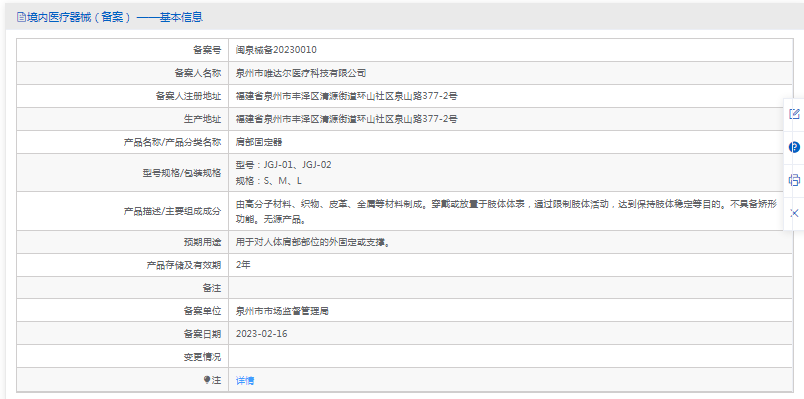Click the lightbulb icon next to 注
The height and width of the screenshot is (399, 804).
coord(207,380)
